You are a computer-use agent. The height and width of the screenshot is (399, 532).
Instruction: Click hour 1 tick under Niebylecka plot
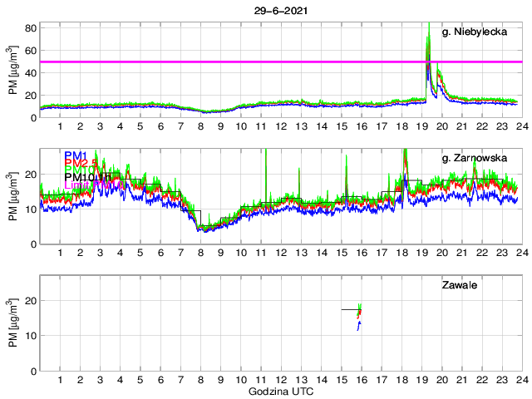(60, 126)
